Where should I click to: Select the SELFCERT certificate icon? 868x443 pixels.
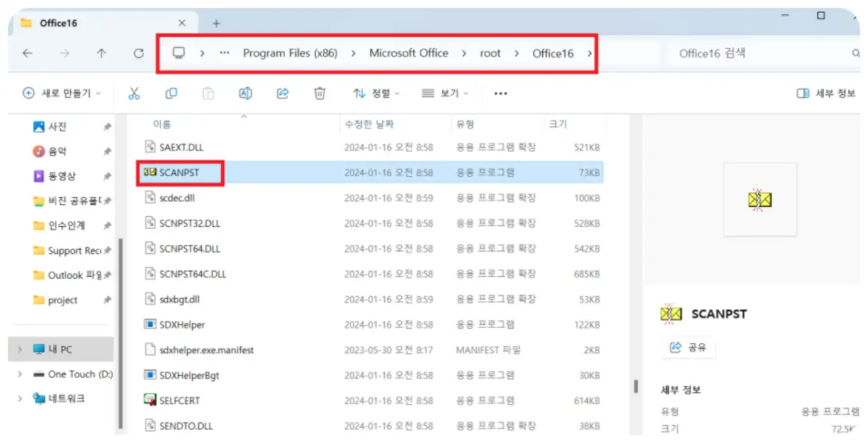coord(150,400)
